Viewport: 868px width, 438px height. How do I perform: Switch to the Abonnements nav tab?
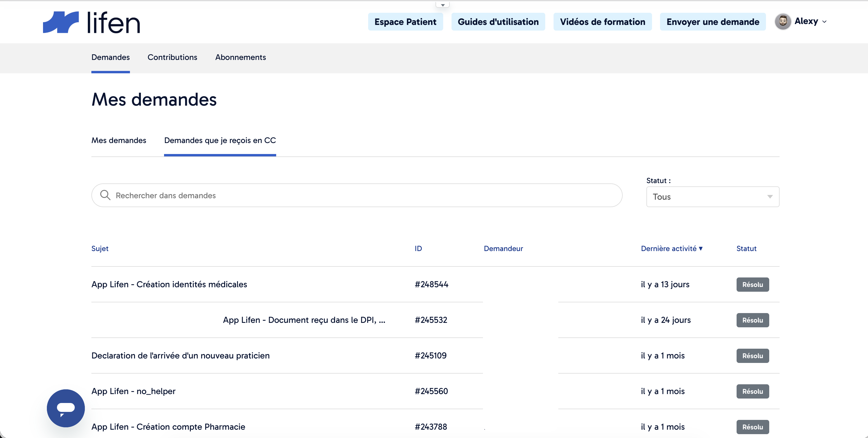click(x=241, y=57)
